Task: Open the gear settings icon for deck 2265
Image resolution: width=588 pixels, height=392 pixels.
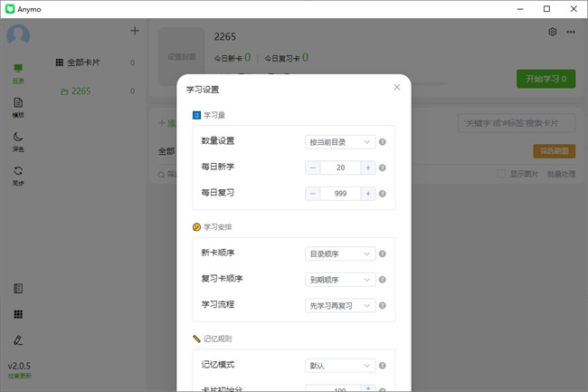Action: [x=553, y=32]
